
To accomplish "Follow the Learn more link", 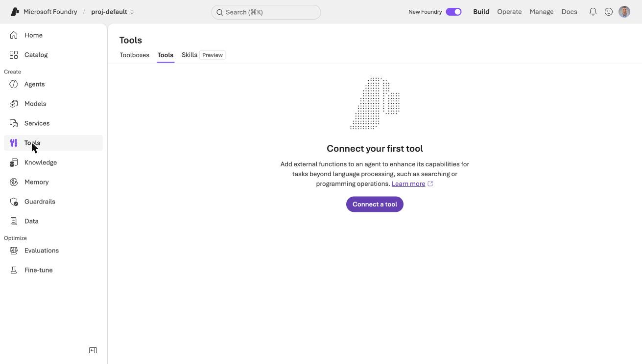I will point(408,184).
